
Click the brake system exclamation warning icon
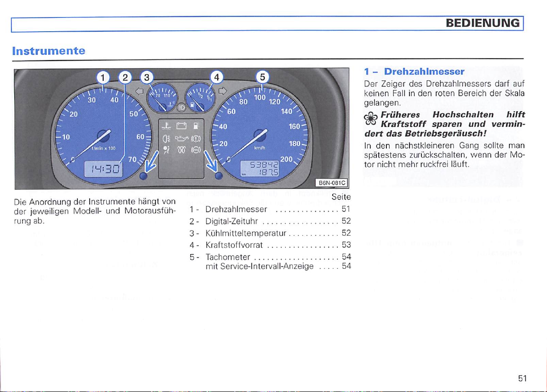(196, 139)
